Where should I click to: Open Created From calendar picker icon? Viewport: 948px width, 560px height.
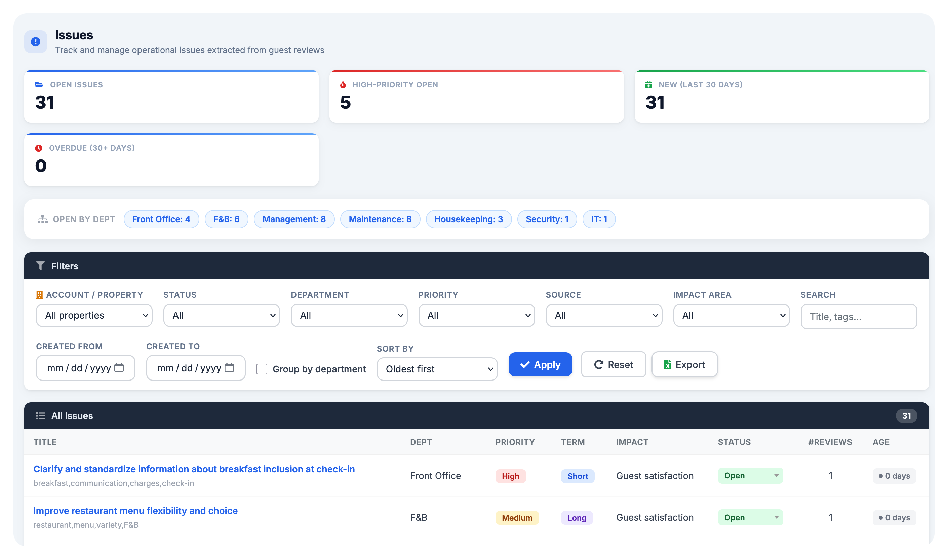click(x=119, y=367)
